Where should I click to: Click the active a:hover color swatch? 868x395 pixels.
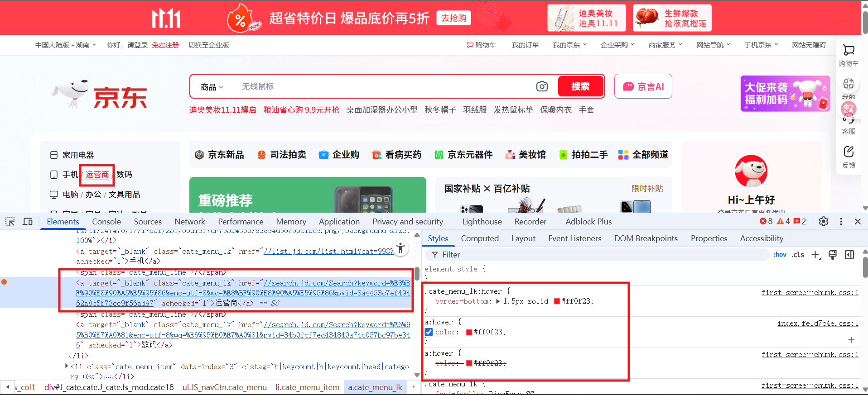click(x=469, y=332)
